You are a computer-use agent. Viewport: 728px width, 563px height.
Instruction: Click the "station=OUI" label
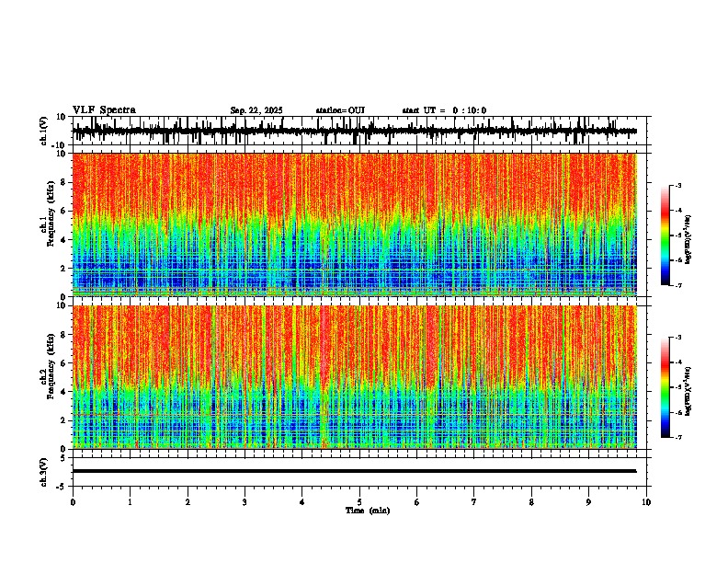click(340, 110)
